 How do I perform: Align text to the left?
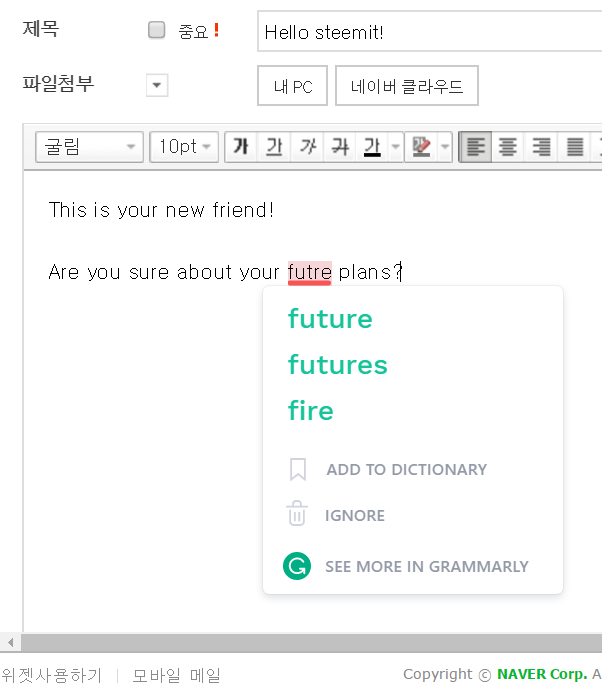click(x=475, y=147)
